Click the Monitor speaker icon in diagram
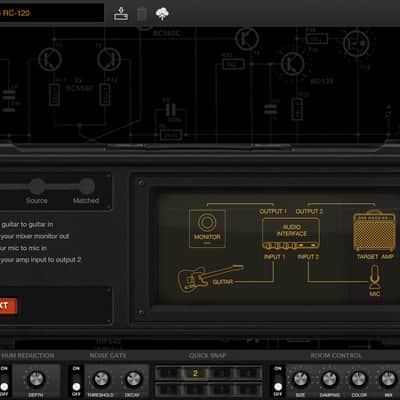400x400 pixels. point(207,228)
